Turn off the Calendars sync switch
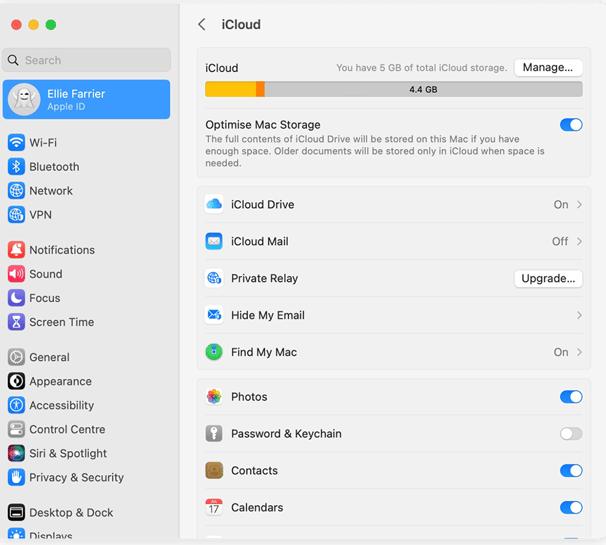The image size is (606, 545). click(x=571, y=508)
